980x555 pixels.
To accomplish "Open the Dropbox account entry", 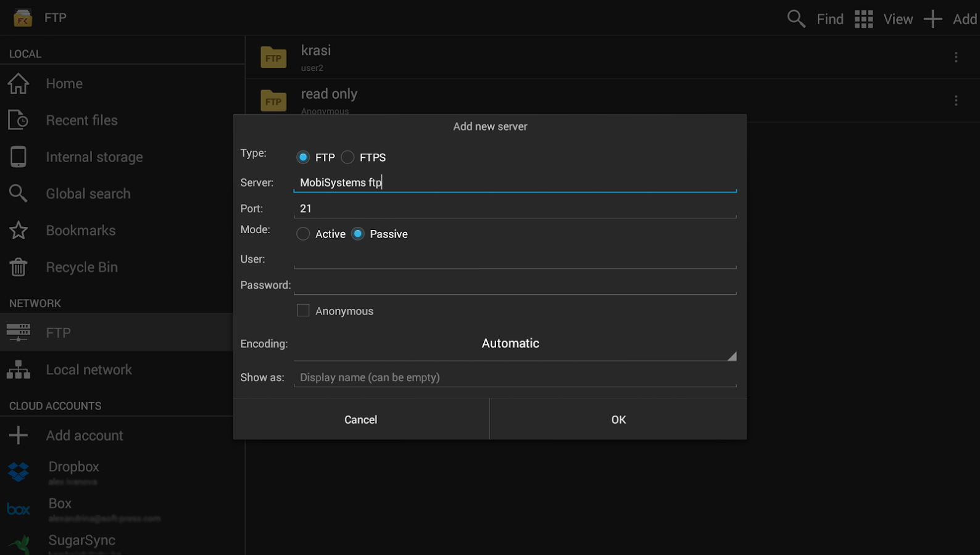I will point(122,472).
